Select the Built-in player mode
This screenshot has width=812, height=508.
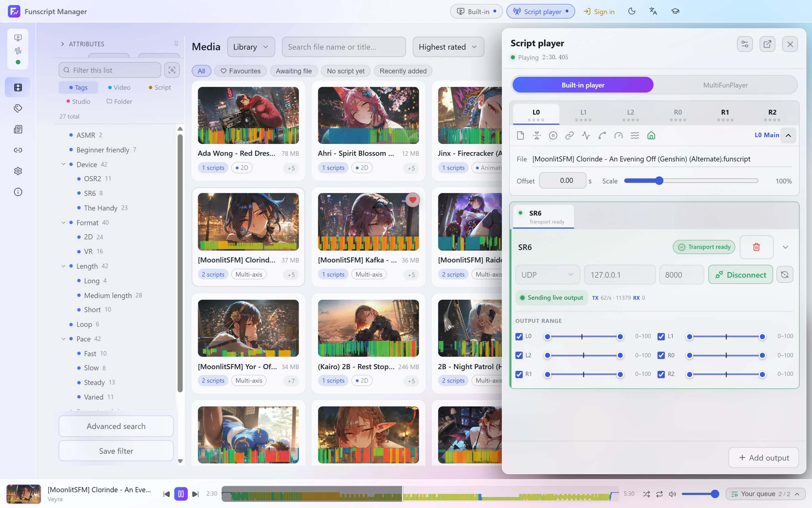[583, 85]
